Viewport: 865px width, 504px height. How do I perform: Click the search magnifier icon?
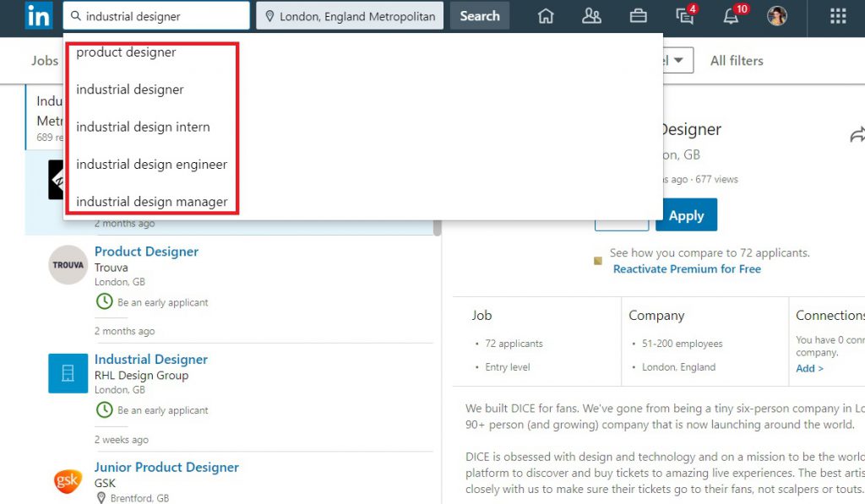tap(76, 16)
